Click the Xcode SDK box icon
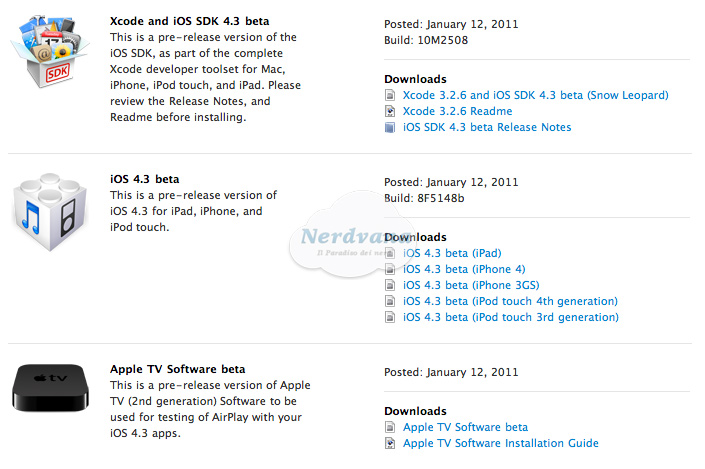This screenshot has width=705, height=469. pos(50,51)
